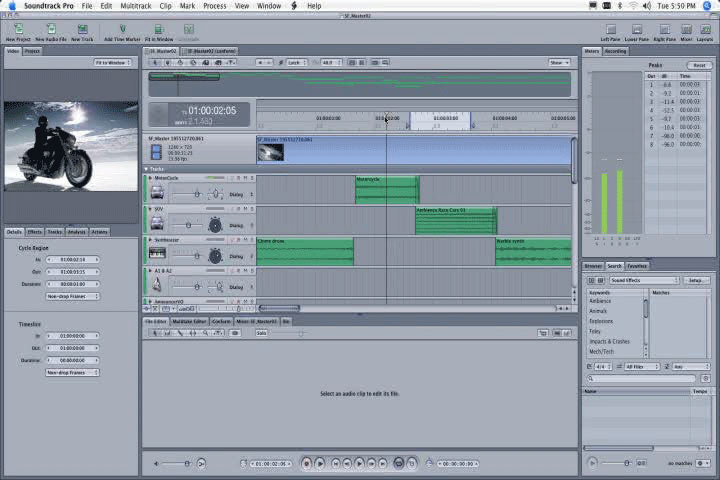The image size is (720, 480).
Task: Open the Multitrack menu
Action: 136,6
